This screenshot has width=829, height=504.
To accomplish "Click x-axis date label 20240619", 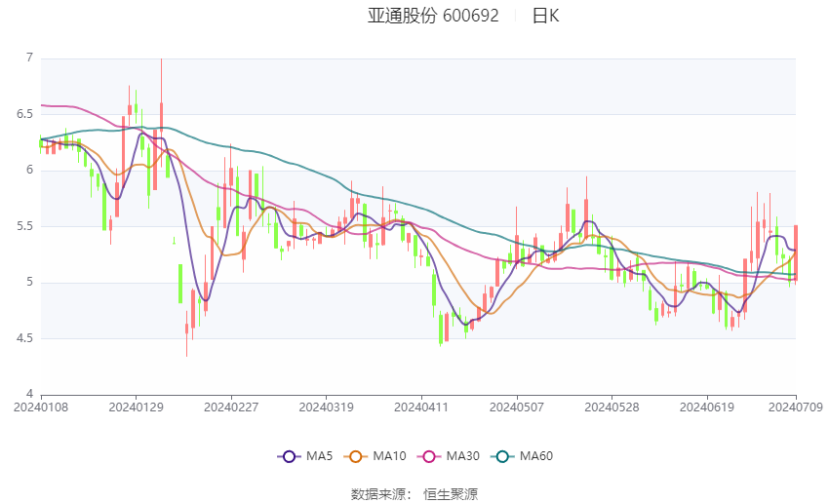I will (707, 407).
